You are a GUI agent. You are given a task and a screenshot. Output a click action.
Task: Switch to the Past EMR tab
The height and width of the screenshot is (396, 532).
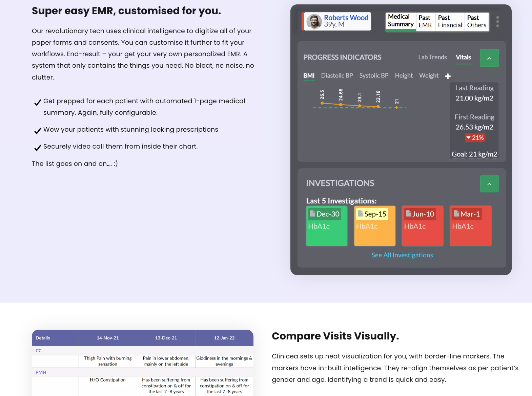tap(425, 22)
